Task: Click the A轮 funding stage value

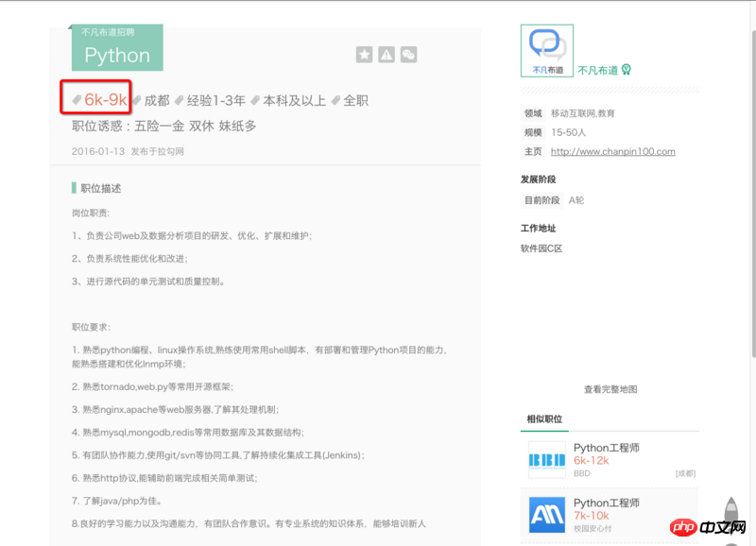Action: (x=576, y=200)
